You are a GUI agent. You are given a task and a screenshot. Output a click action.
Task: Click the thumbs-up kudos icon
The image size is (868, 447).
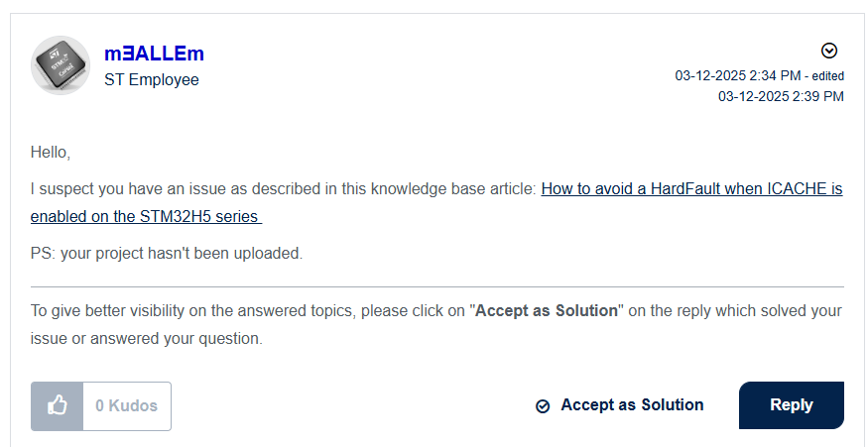click(x=58, y=405)
